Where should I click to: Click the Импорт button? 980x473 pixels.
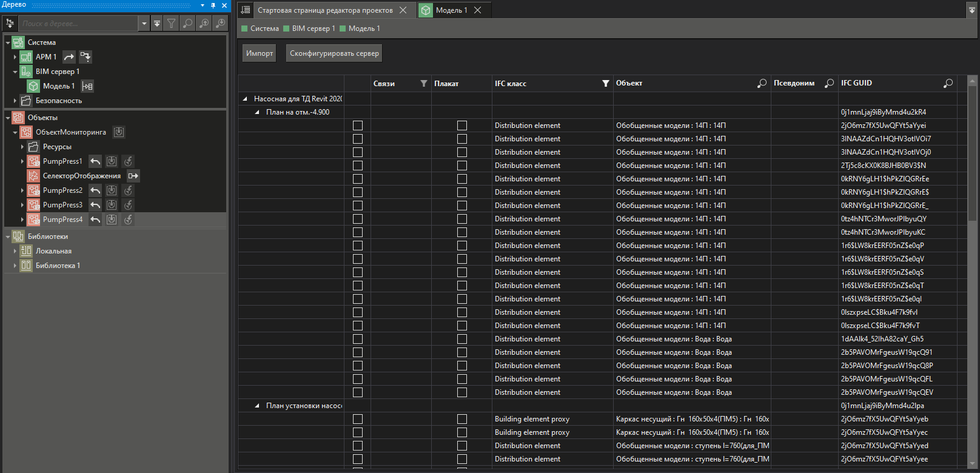click(260, 53)
